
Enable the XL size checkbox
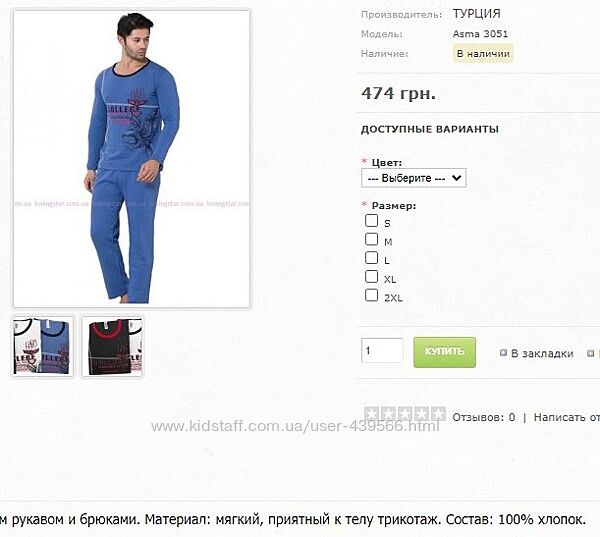[x=371, y=276]
